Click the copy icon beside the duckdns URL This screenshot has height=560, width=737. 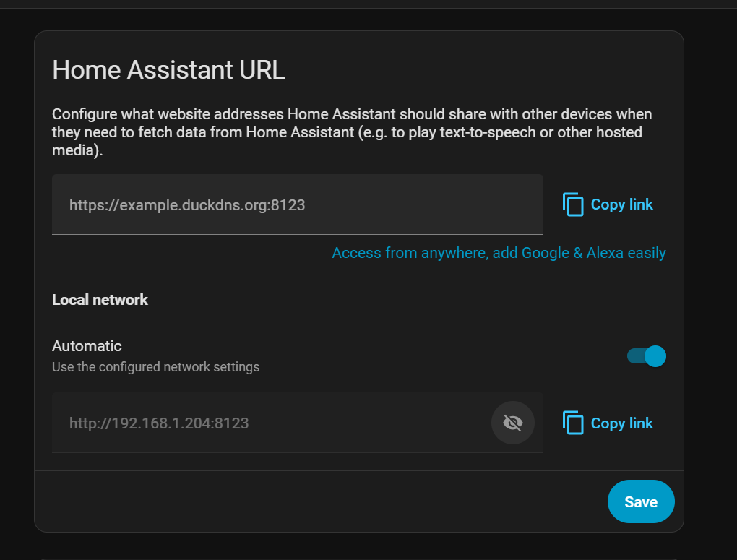coord(573,204)
